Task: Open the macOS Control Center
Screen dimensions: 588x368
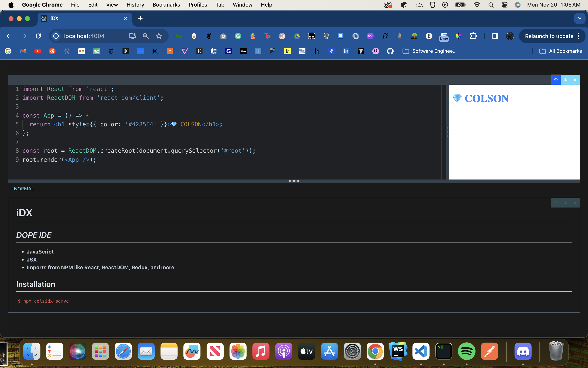Action: 504,5
